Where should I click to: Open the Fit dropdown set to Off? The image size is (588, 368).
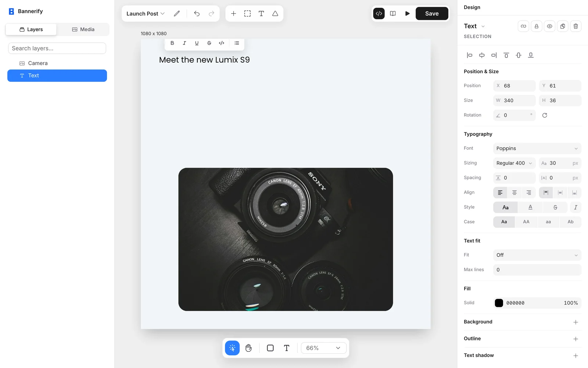point(537,255)
